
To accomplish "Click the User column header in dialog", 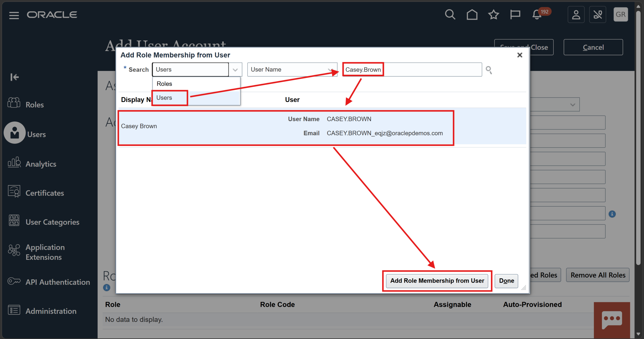I will (x=292, y=100).
